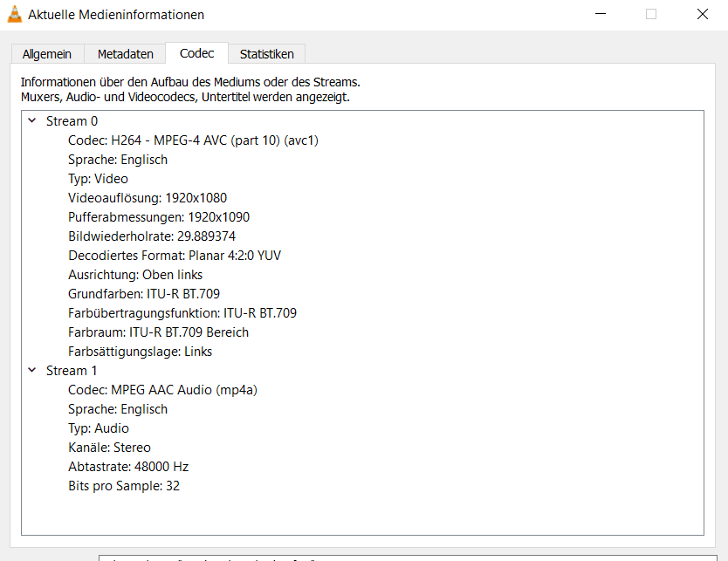
Task: Go to the Statistiken tab
Action: [267, 54]
